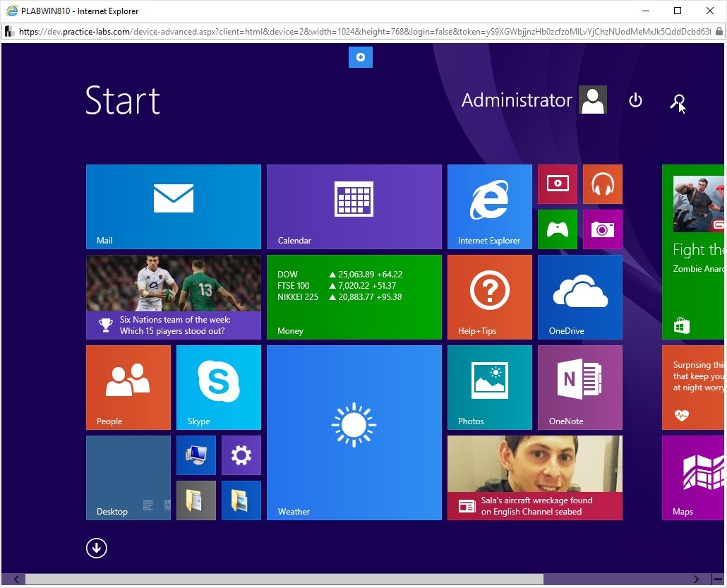The image size is (727, 588).
Task: Open the OneDrive tile
Action: point(580,297)
